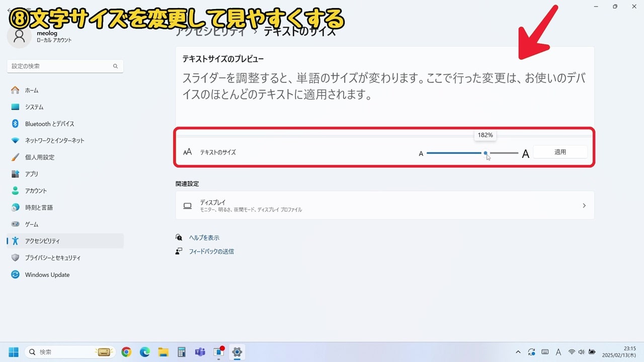Open Microsoft Teams from taskbar
The width and height of the screenshot is (644, 362).
(x=200, y=352)
